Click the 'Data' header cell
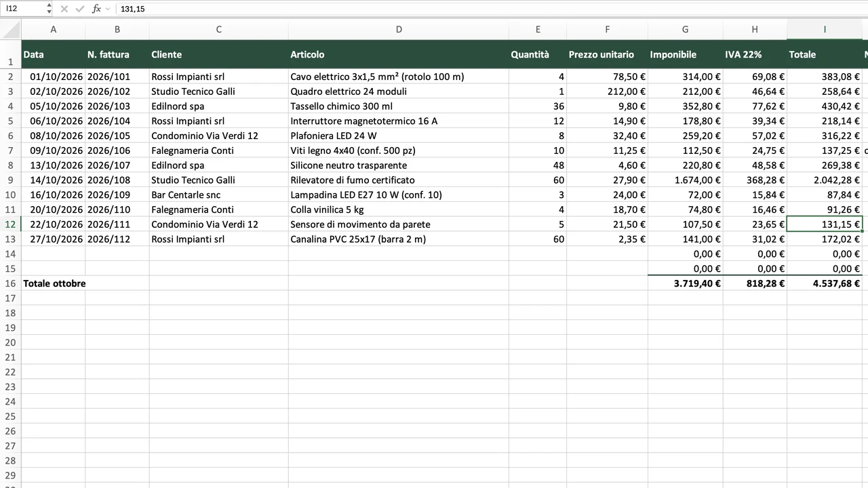Image resolution: width=868 pixels, height=488 pixels. pyautogui.click(x=54, y=54)
